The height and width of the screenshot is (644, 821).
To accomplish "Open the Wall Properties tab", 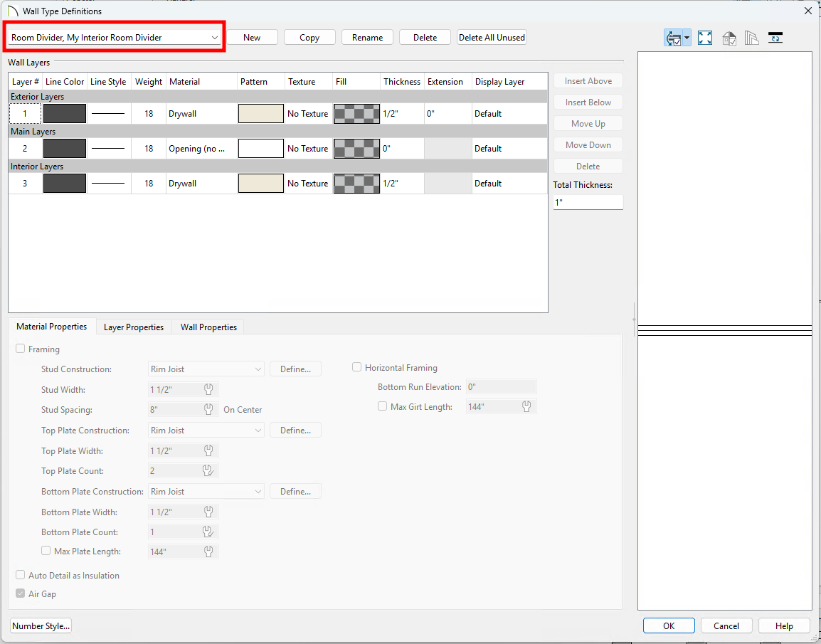I will [208, 327].
